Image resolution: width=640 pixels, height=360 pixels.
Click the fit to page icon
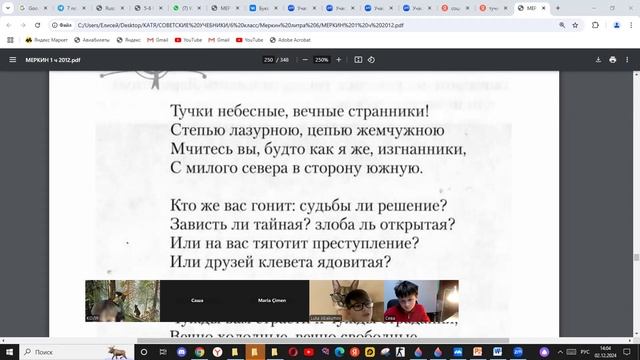[x=358, y=60]
